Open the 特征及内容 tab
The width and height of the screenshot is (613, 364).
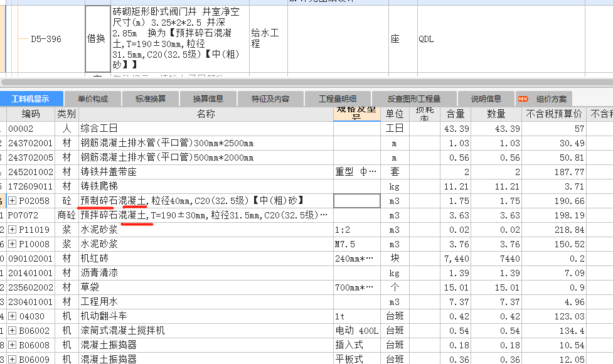pyautogui.click(x=270, y=99)
